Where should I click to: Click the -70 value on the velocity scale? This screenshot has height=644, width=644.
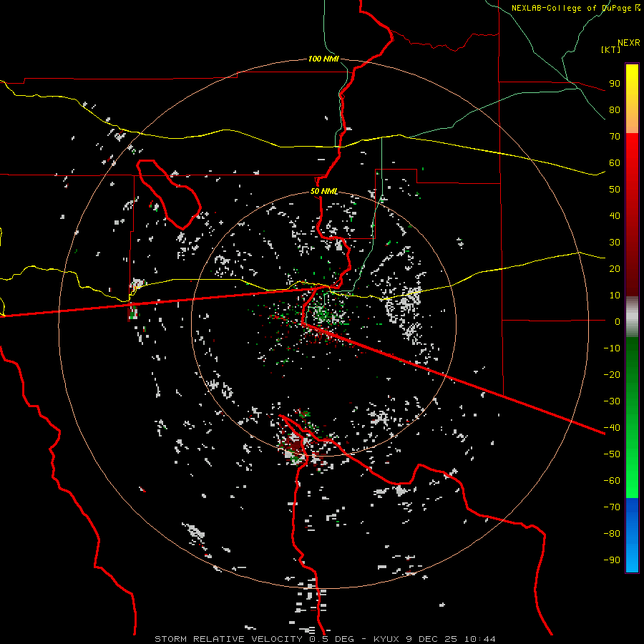(612, 507)
